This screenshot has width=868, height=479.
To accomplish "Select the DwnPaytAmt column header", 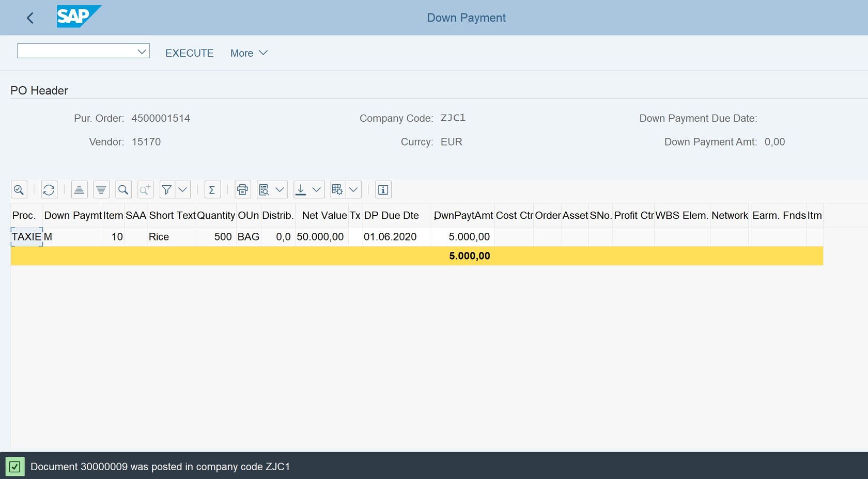I will (462, 215).
